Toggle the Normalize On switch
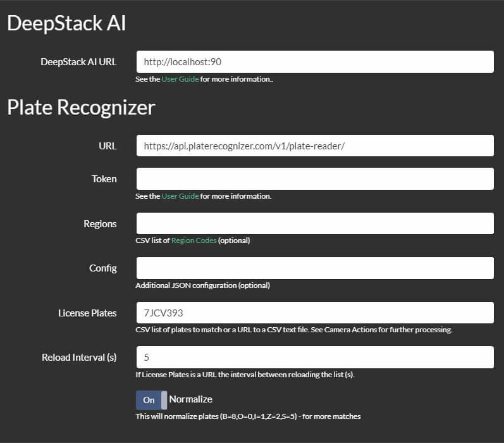Viewport: 504px width, 443px height. [x=151, y=400]
